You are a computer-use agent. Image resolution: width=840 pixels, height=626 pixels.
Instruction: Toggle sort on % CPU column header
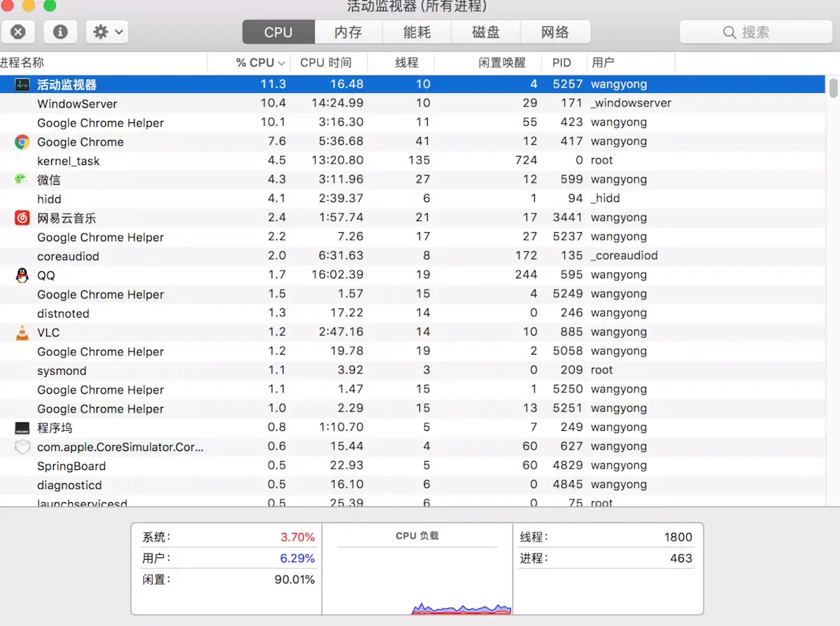click(x=249, y=62)
